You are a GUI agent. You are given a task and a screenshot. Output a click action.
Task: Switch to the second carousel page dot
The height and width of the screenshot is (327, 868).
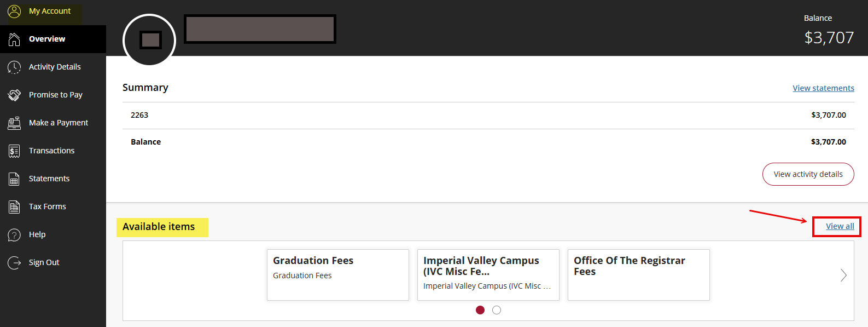[x=497, y=310]
